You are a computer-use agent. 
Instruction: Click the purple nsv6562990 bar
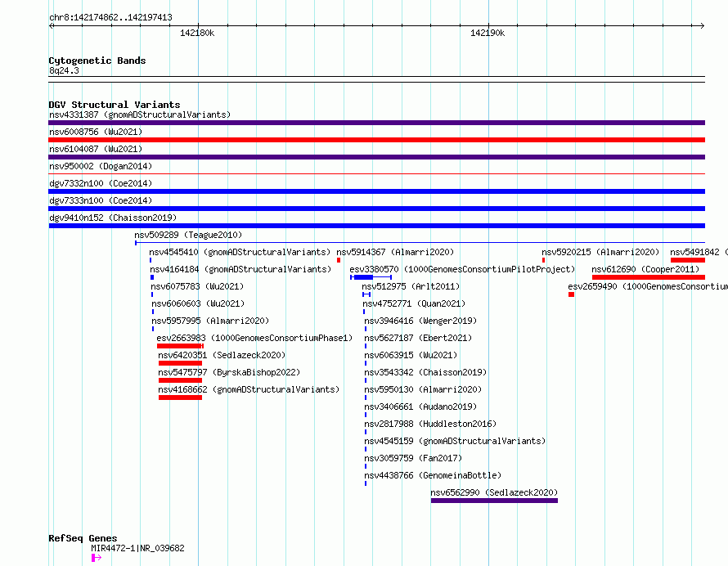pos(494,501)
